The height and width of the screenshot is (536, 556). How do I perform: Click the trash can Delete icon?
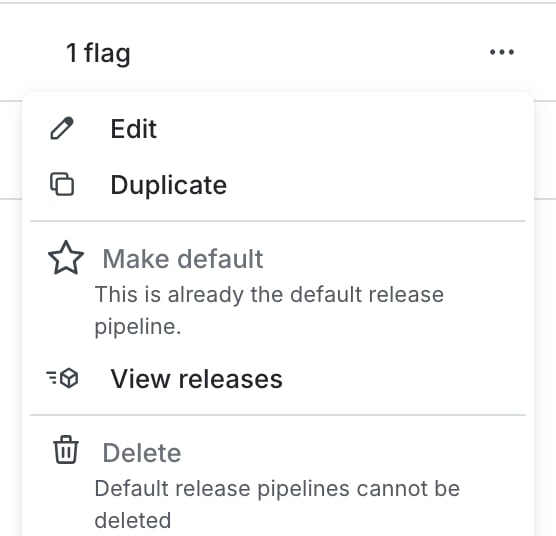pyautogui.click(x=66, y=450)
